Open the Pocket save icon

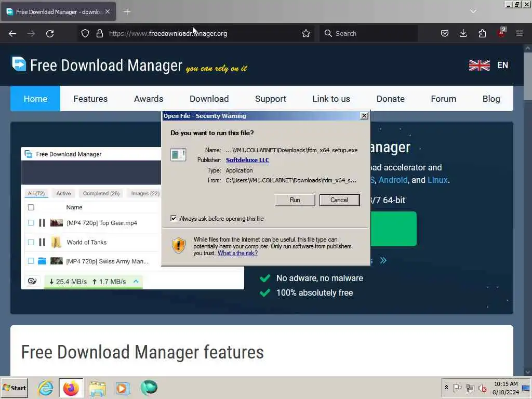445,33
